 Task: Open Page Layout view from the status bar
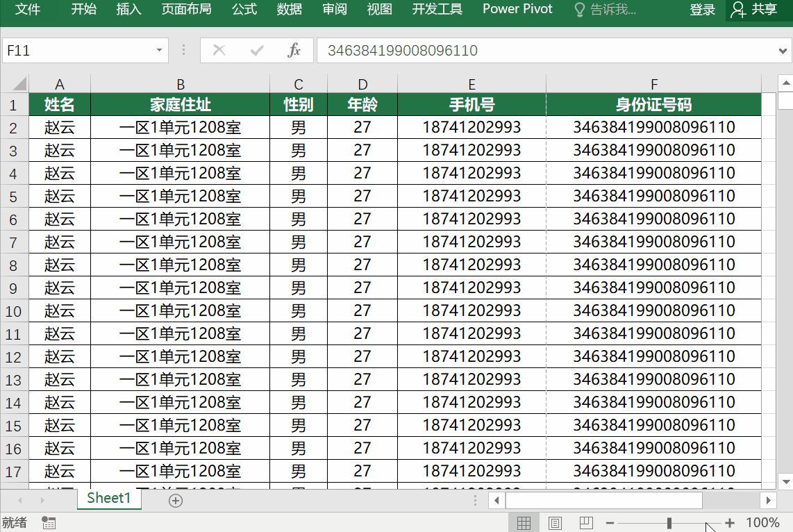pyautogui.click(x=555, y=522)
